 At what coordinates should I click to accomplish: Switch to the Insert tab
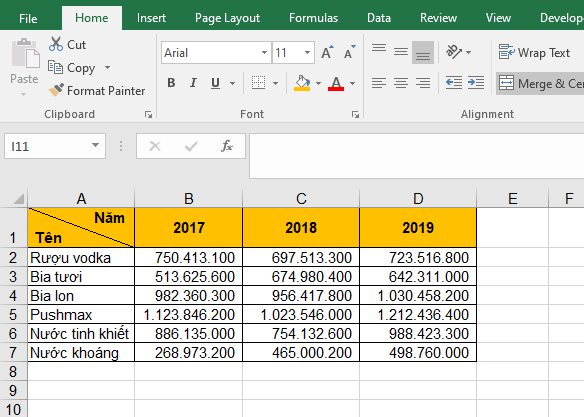[x=151, y=18]
